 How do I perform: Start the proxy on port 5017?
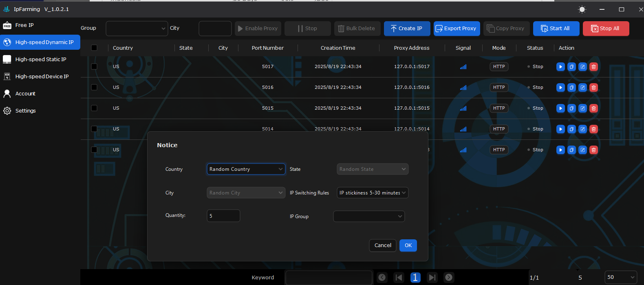coord(560,66)
